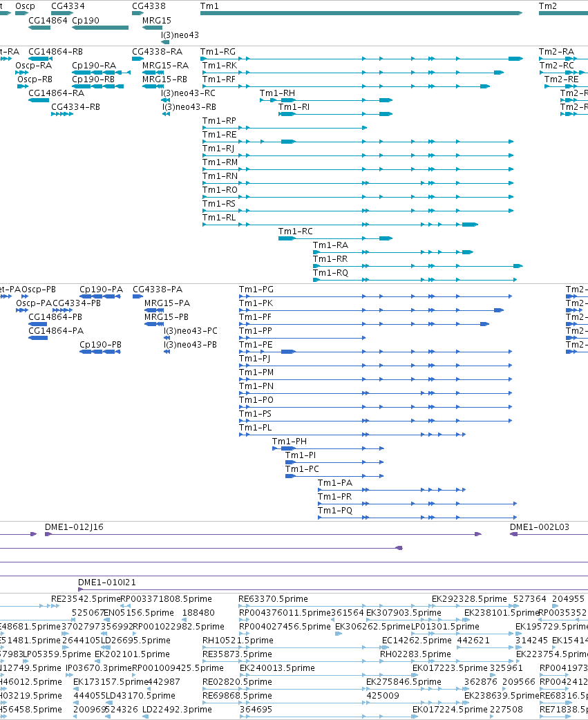Select transcript Tm1-RF
Viewport: 588px width, 720px height.
219,79
